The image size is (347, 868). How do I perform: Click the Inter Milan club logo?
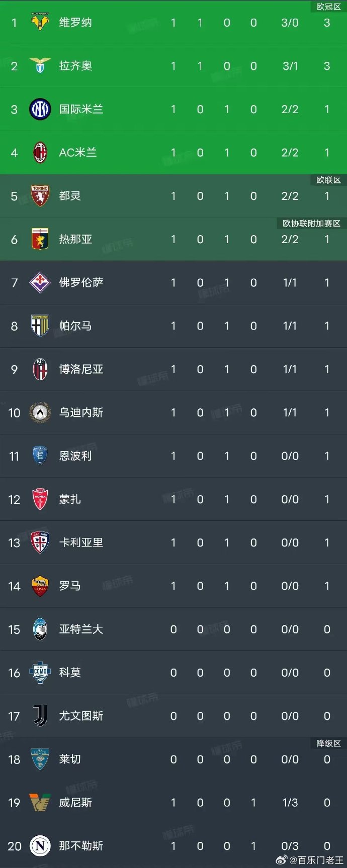(x=40, y=109)
